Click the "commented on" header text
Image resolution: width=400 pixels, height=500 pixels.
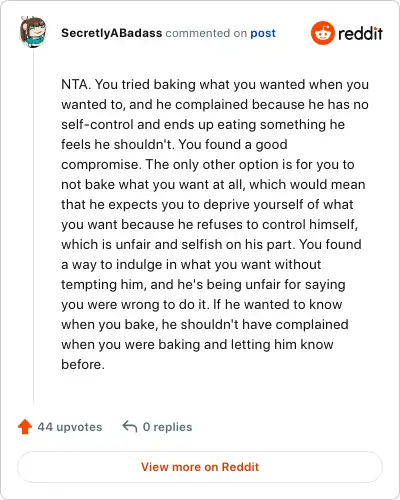pos(206,33)
